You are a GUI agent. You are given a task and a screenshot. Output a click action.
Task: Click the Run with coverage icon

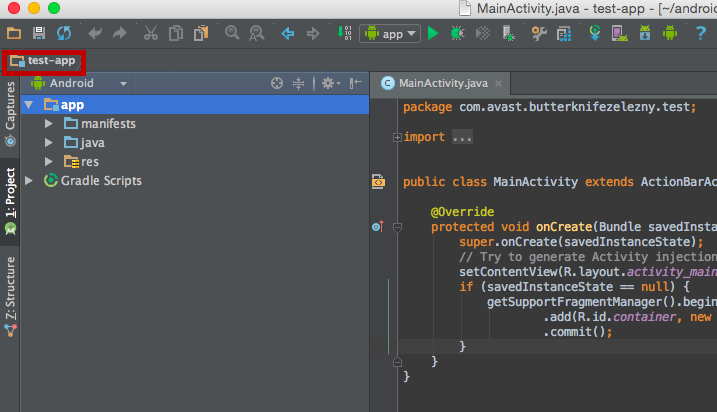point(482,33)
